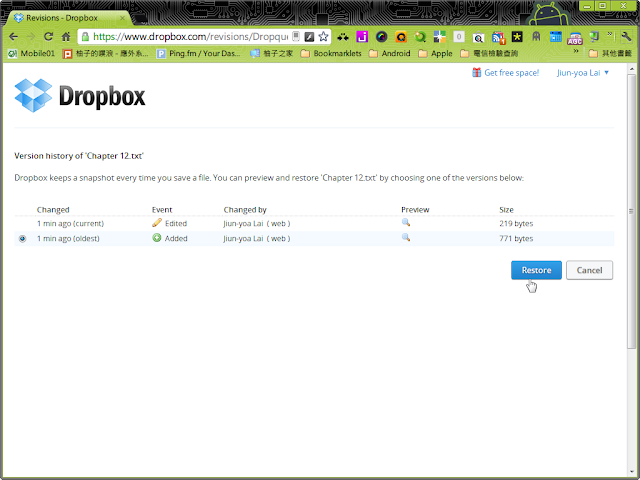Go back with the browser back arrow
640x480 pixels.
pyautogui.click(x=13, y=37)
